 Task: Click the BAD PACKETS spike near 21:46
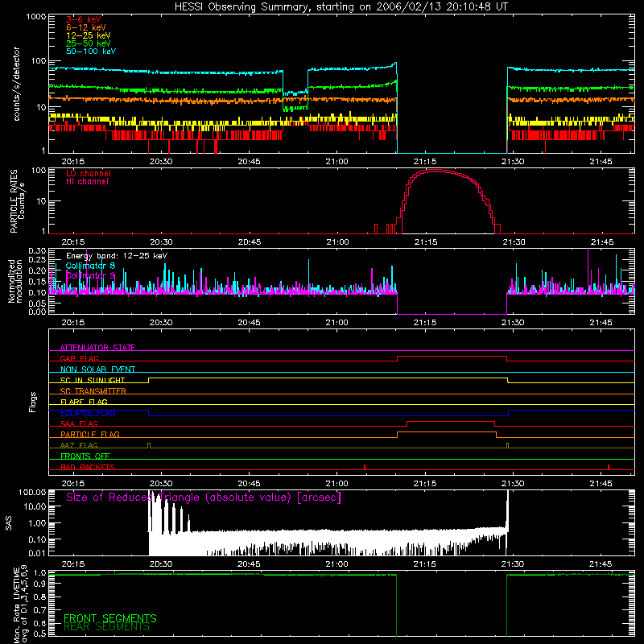609,467
